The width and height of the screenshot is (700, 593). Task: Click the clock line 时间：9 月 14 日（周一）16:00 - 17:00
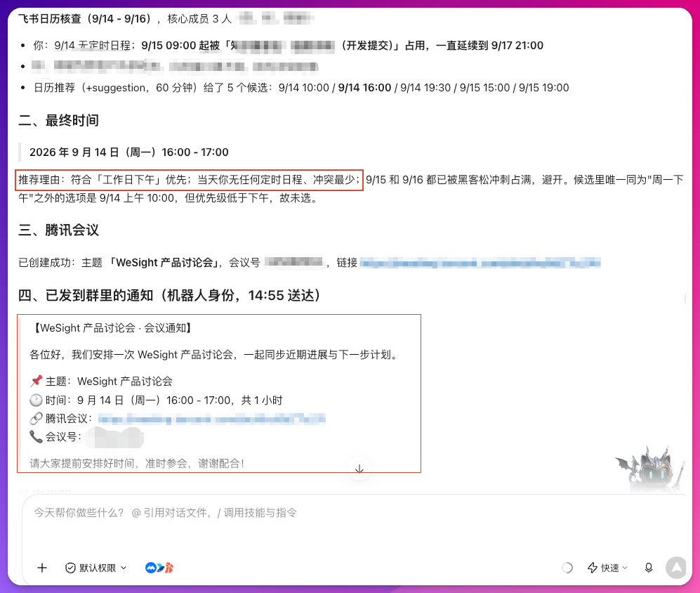pos(157,400)
